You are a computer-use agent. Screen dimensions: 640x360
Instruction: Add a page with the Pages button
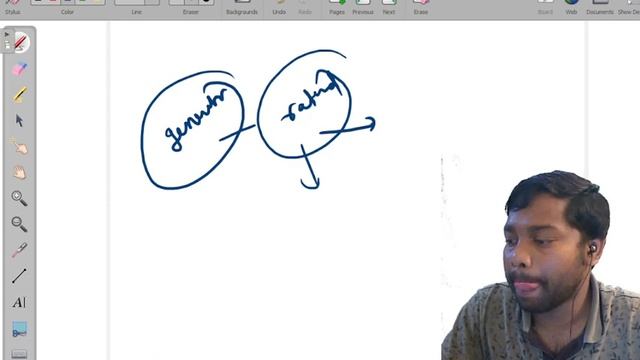pyautogui.click(x=337, y=7)
